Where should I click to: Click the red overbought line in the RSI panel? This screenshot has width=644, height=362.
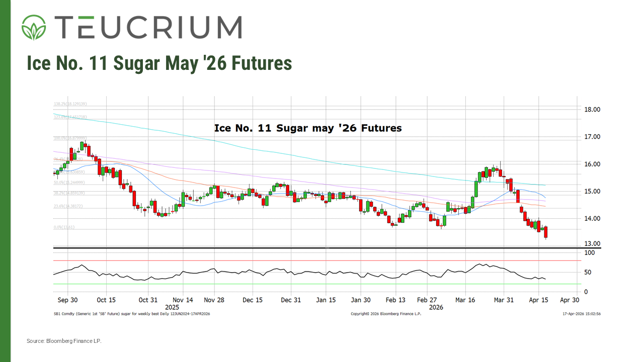pos(317,260)
